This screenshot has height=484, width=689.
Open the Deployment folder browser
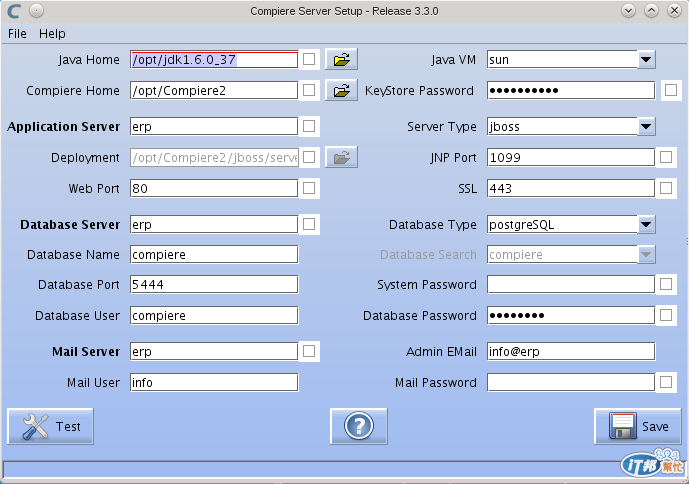[x=341, y=157]
